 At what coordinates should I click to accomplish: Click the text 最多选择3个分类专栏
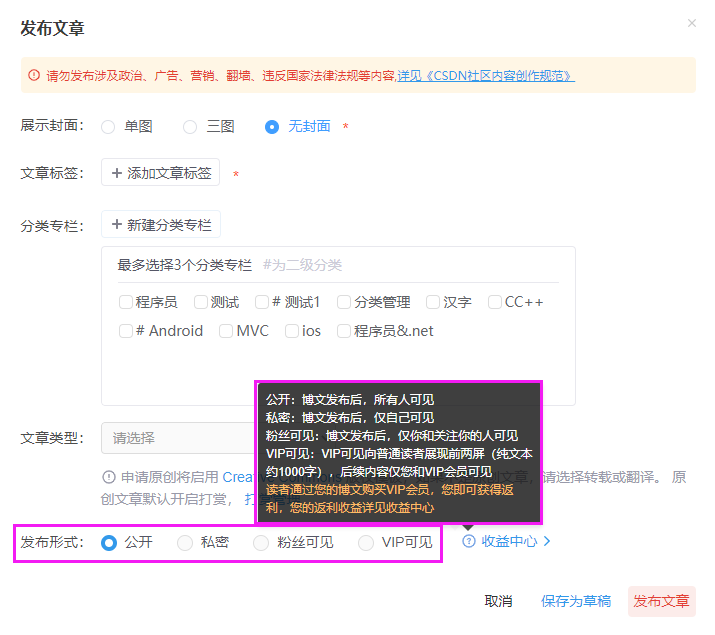coord(185,265)
